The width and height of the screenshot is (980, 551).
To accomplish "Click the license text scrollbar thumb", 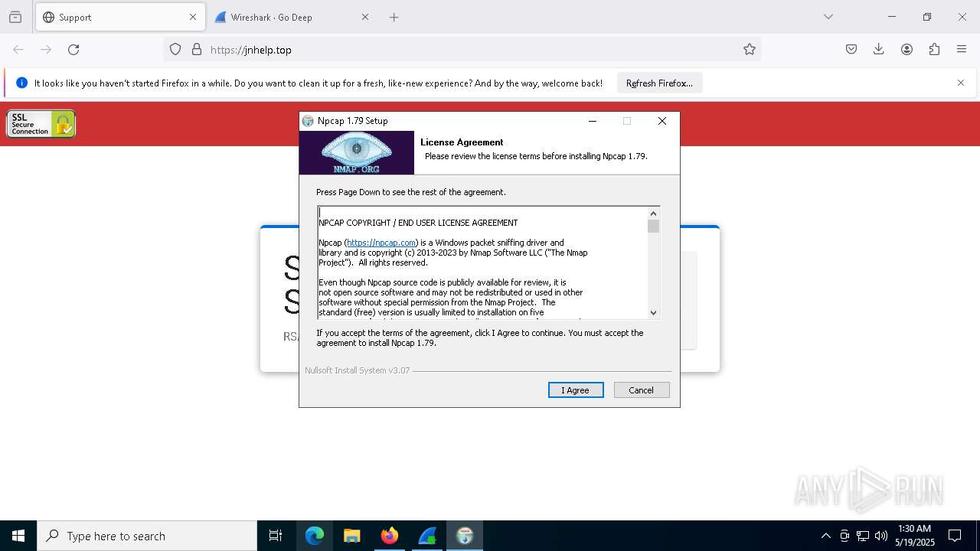I will coord(653,226).
